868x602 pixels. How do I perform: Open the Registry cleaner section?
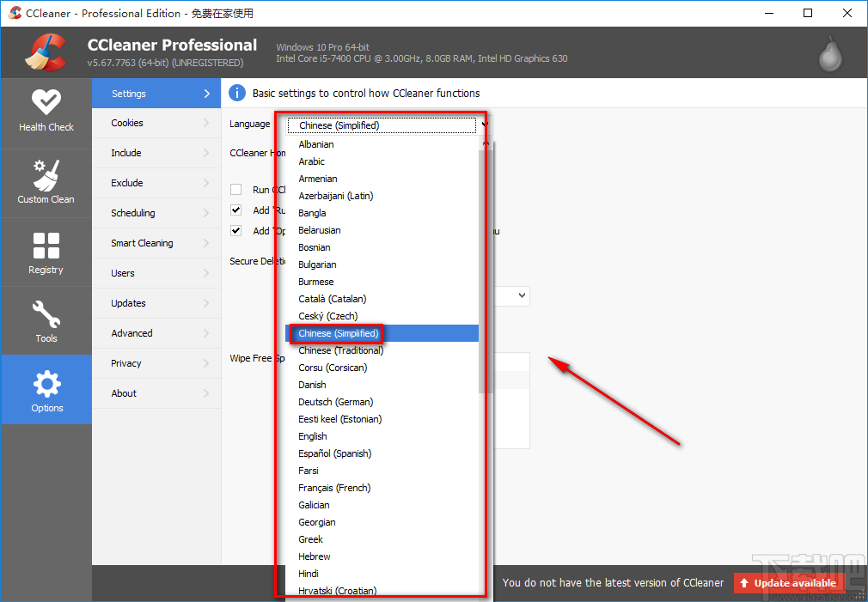click(46, 252)
